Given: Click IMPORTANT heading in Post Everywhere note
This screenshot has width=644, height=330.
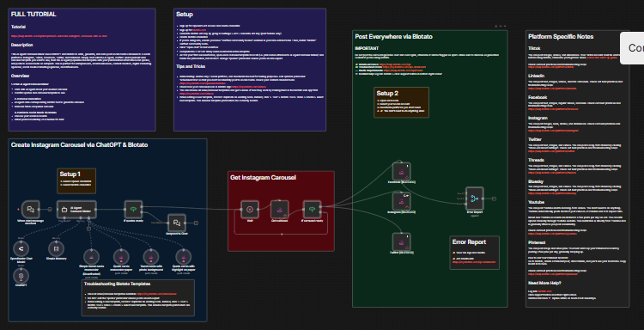Looking at the screenshot, I should (x=367, y=48).
